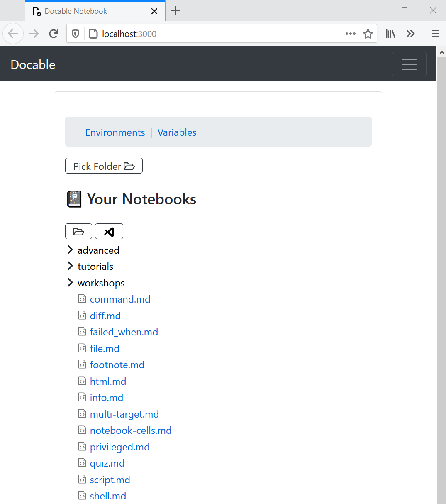Click file icon beside failed_when.md
The height and width of the screenshot is (504, 446).
pos(82,331)
